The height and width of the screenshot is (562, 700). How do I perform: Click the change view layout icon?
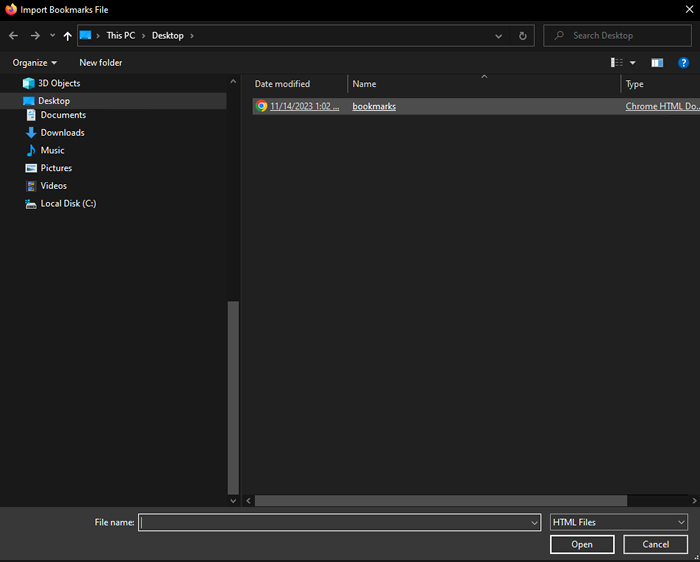point(617,62)
